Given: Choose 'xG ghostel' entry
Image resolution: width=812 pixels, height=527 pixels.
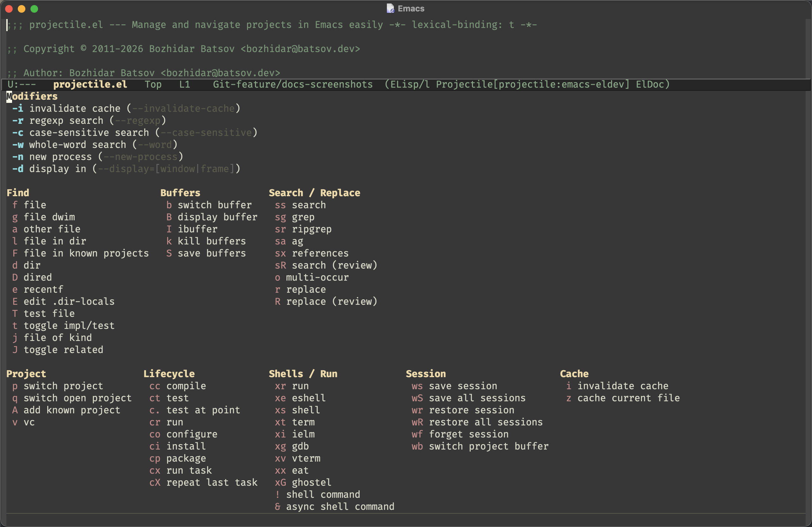Looking at the screenshot, I should tap(303, 483).
